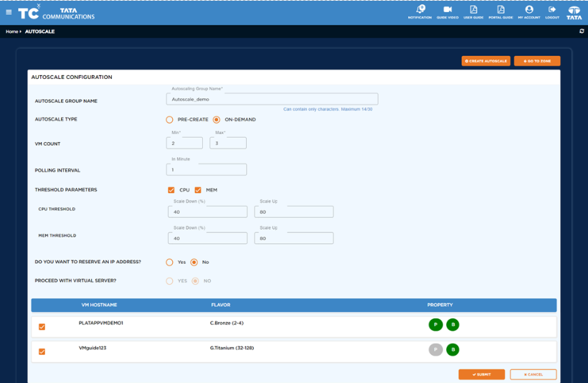Image resolution: width=588 pixels, height=383 pixels.
Task: Click CPU threshold Scale Down field
Action: pos(207,212)
